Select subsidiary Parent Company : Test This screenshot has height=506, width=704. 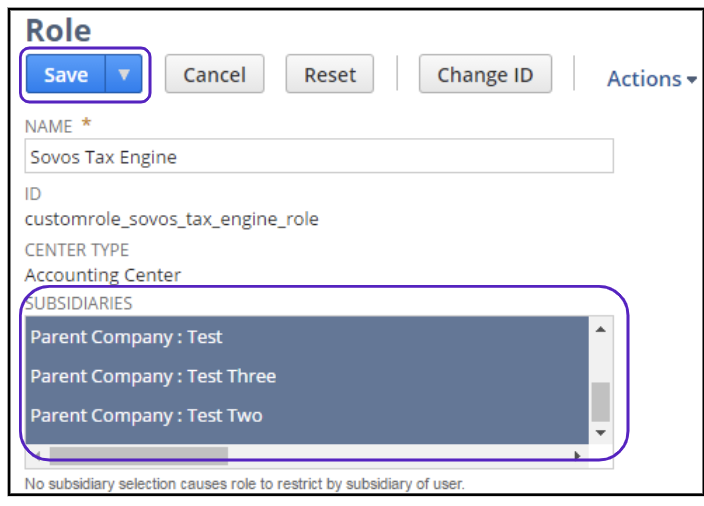126,337
